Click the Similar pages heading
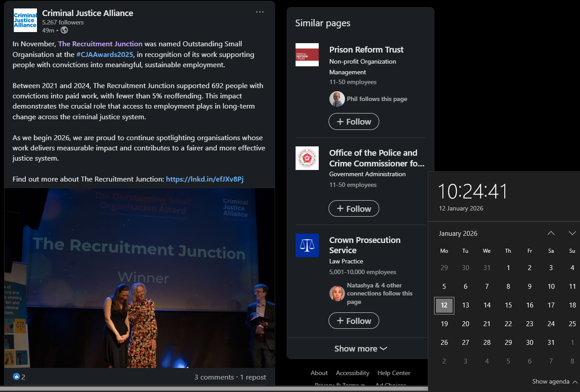580x392 pixels. [x=323, y=23]
